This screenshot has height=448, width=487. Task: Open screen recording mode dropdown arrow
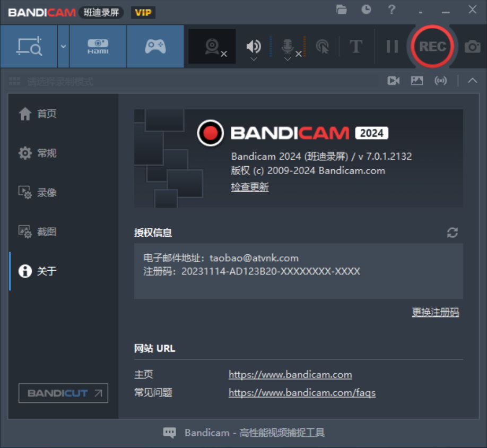point(63,46)
